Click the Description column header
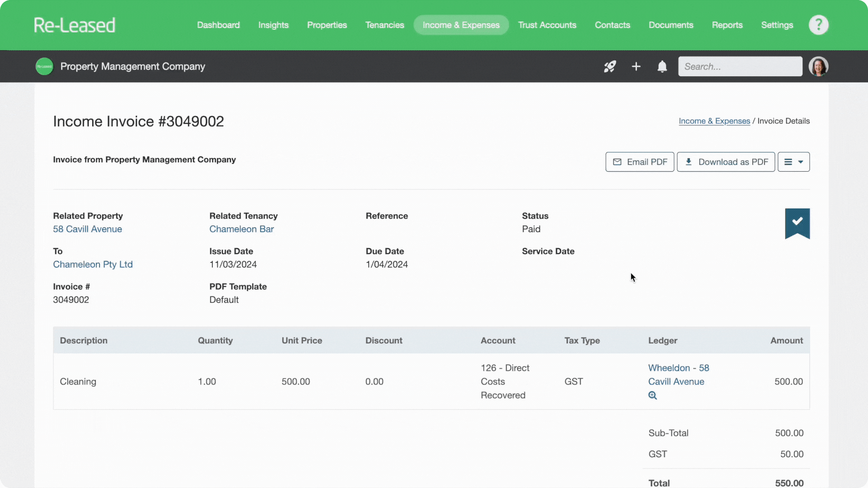The width and height of the screenshot is (868, 488). tap(84, 341)
